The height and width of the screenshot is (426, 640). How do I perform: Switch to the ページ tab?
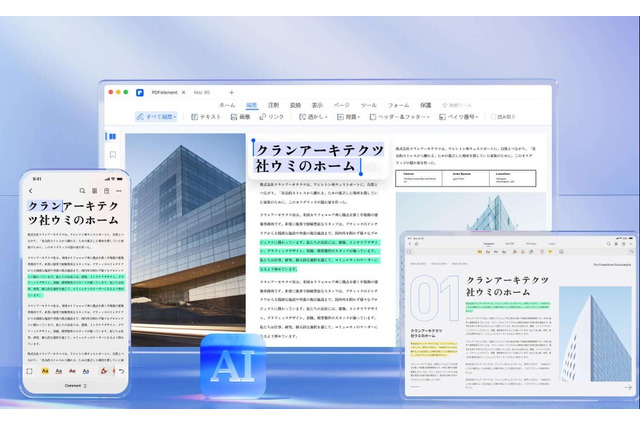coord(342,105)
